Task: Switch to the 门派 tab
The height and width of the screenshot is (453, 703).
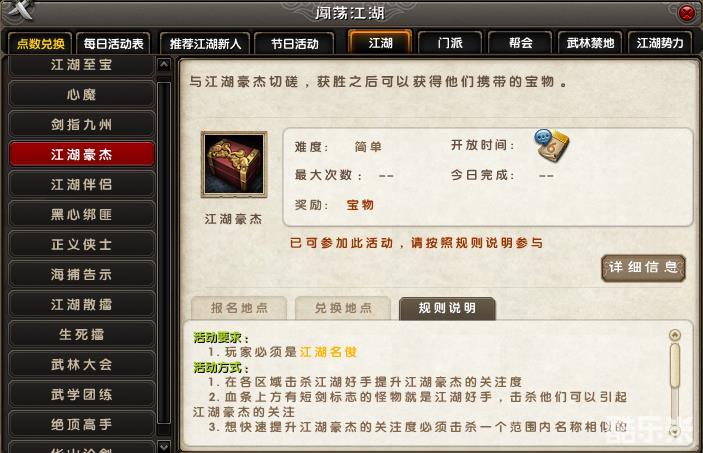Action: tap(450, 43)
